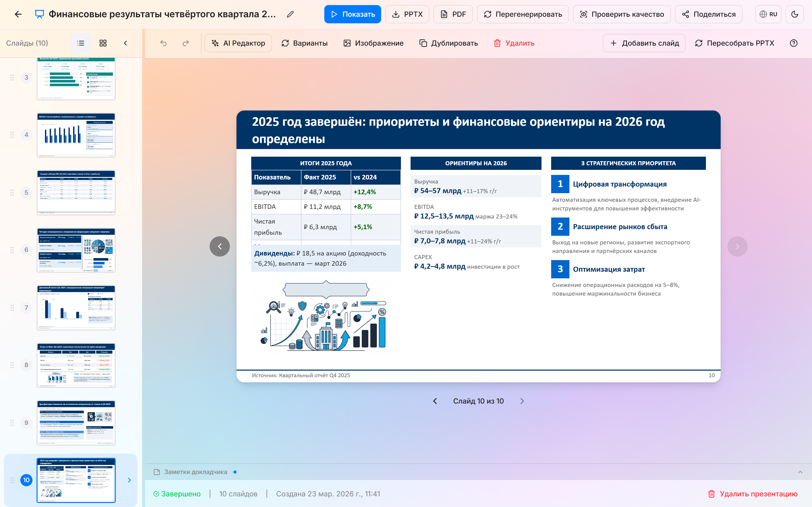The width and height of the screenshot is (812, 507).
Task: Go to previous slide with large left arrow
Action: (220, 246)
